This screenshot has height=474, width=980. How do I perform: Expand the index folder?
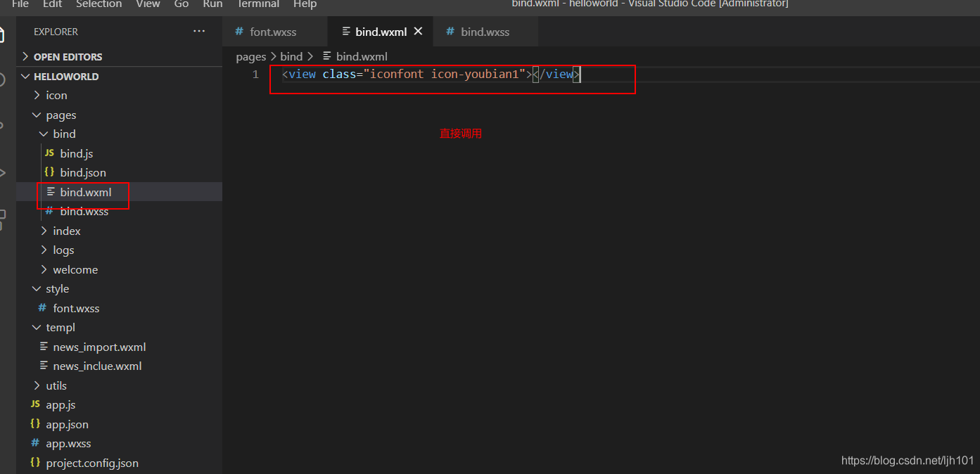(119, 231)
